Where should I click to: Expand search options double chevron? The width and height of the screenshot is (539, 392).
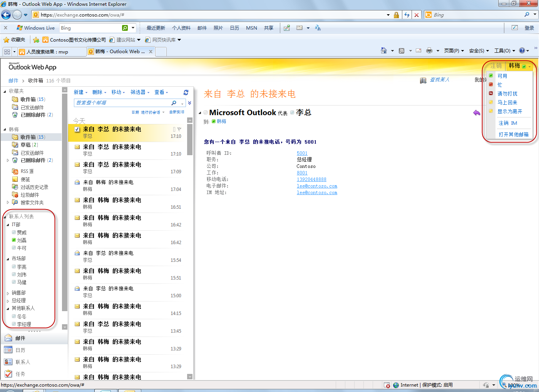pos(189,103)
